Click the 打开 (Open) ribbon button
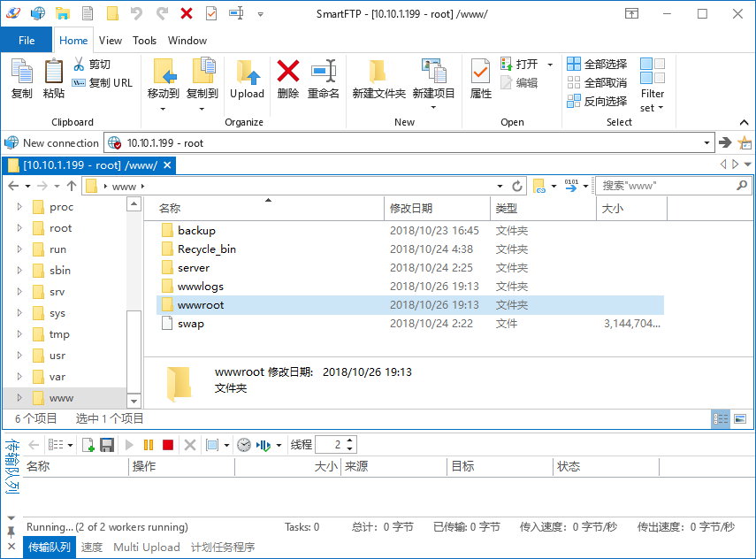The image size is (756, 559). click(520, 65)
